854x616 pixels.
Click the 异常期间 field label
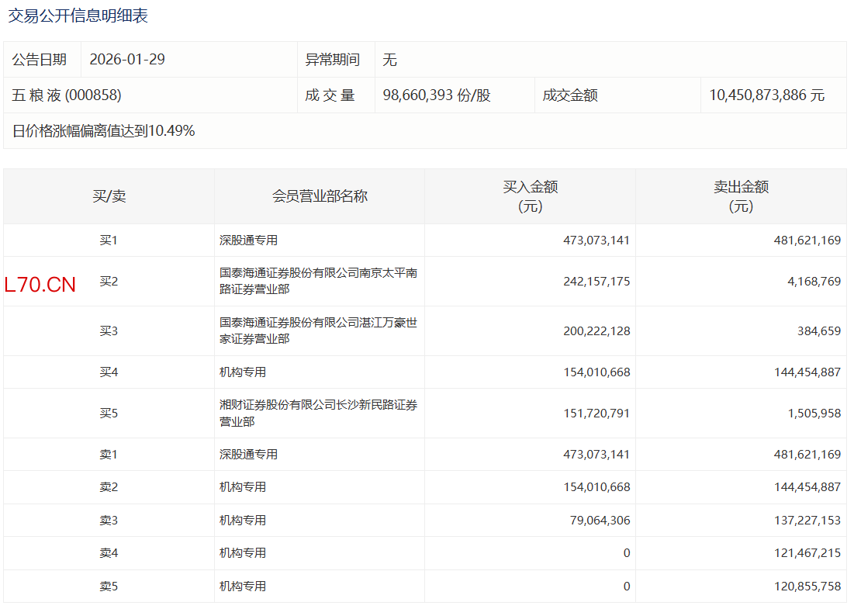tap(332, 60)
